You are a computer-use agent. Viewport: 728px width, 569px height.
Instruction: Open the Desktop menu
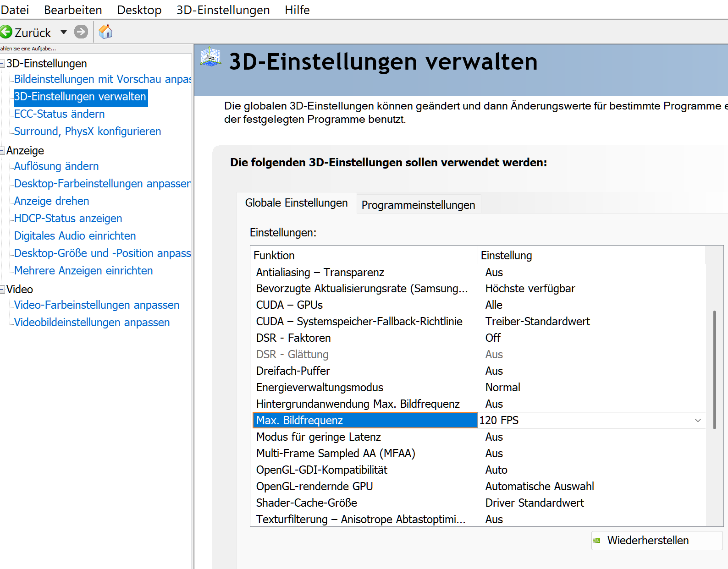coord(139,10)
